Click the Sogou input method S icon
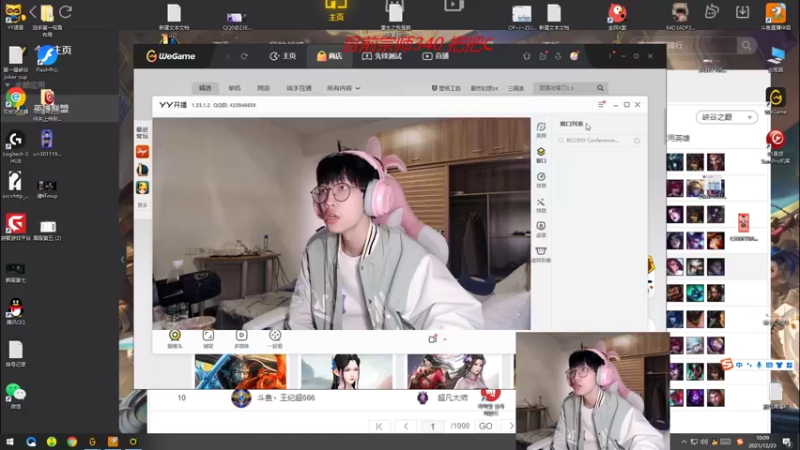Viewport: 800px width, 450px height. tap(727, 364)
